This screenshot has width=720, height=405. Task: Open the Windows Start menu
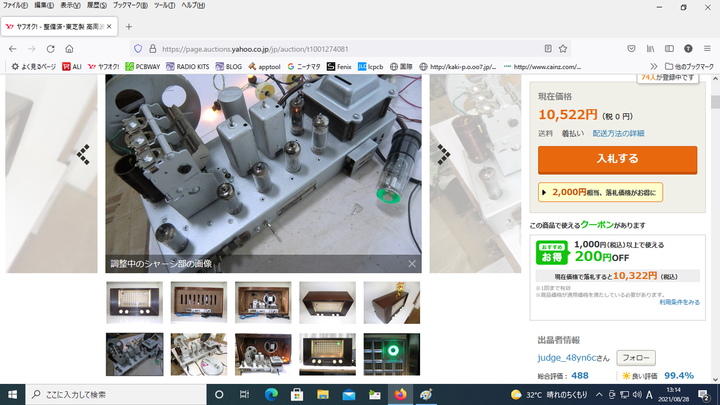coord(11,394)
